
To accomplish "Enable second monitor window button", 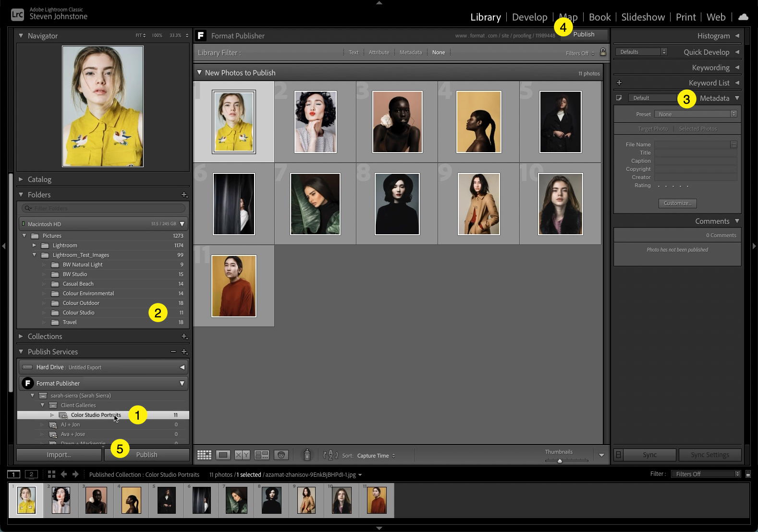I will tap(31, 474).
